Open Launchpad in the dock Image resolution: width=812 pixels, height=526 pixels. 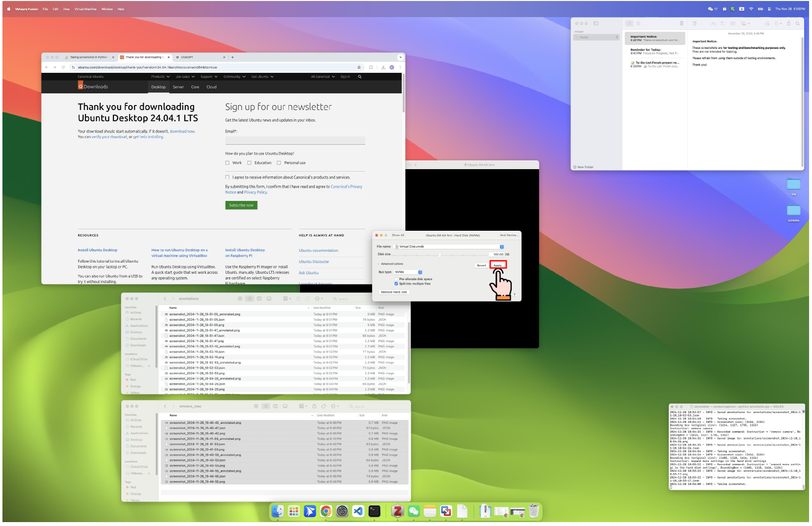(x=294, y=511)
